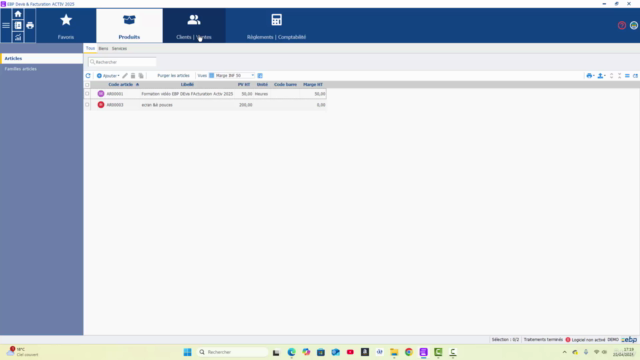This screenshot has width=640, height=360.
Task: Open the Windows Start menu
Action: coord(187,352)
